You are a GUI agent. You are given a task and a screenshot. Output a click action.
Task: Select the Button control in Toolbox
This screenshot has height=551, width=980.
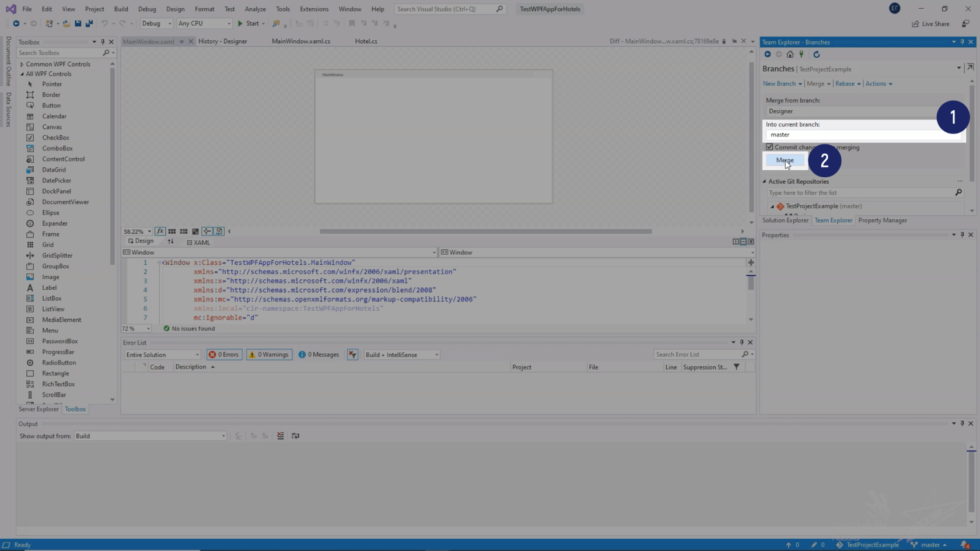click(x=51, y=106)
